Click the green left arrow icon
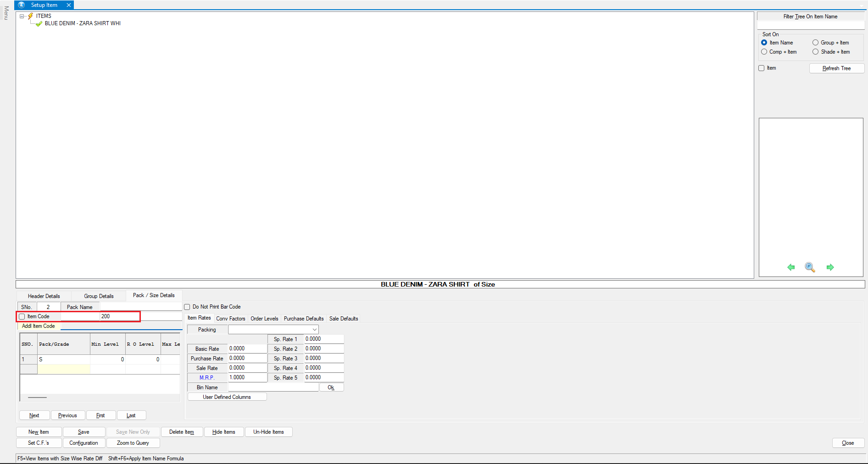This screenshot has width=868, height=464. coord(791,267)
